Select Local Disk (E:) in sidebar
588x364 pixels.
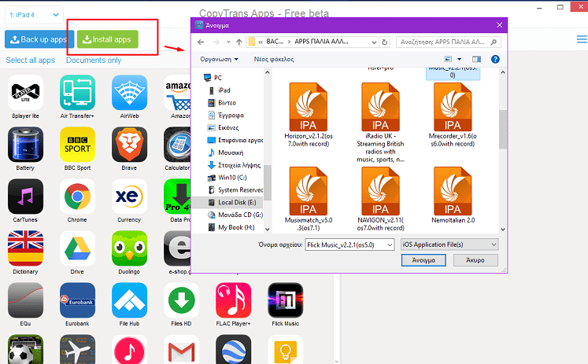coord(231,202)
